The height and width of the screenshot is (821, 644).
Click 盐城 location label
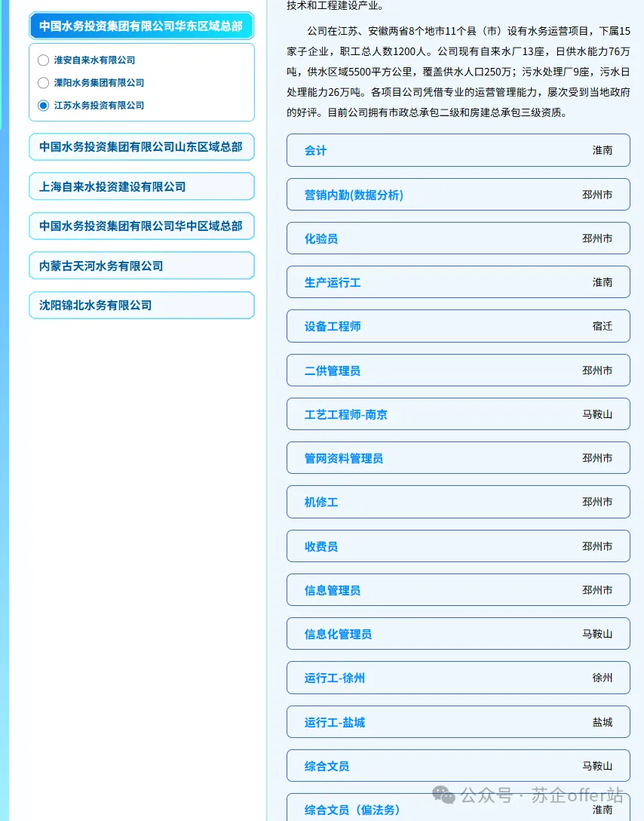(603, 722)
